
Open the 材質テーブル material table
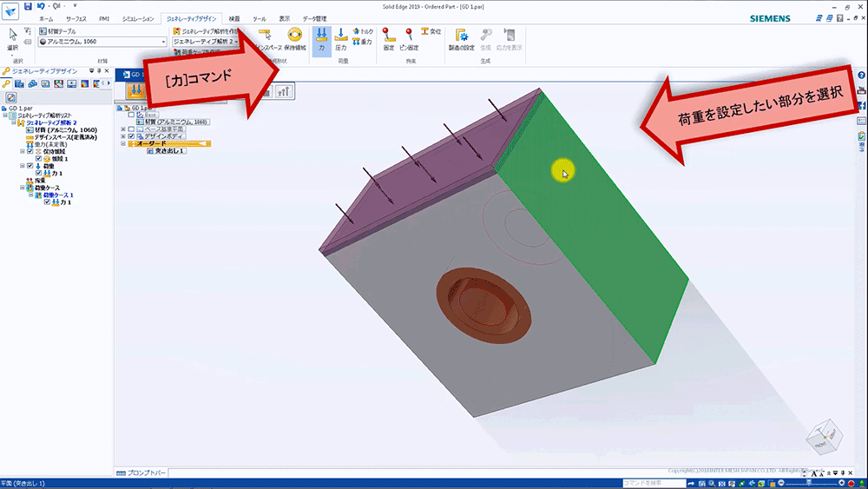click(x=57, y=31)
